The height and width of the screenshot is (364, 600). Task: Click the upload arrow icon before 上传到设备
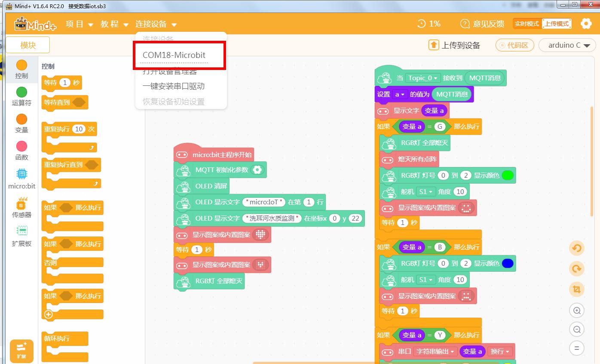point(434,45)
